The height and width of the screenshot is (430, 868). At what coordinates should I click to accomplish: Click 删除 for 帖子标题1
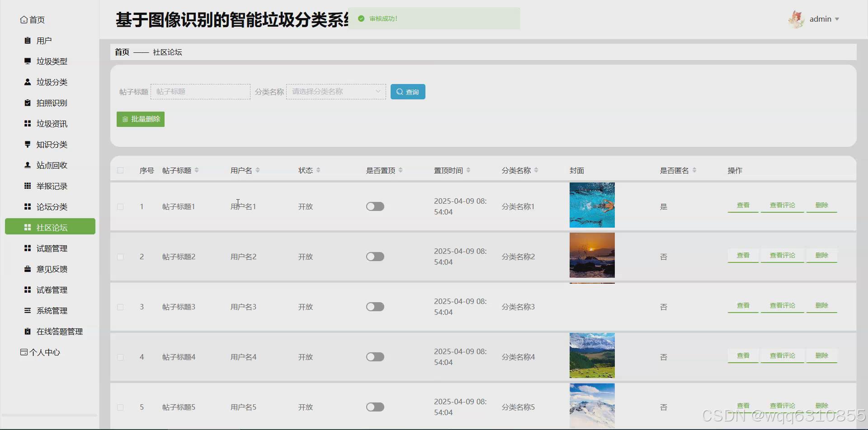tap(822, 206)
